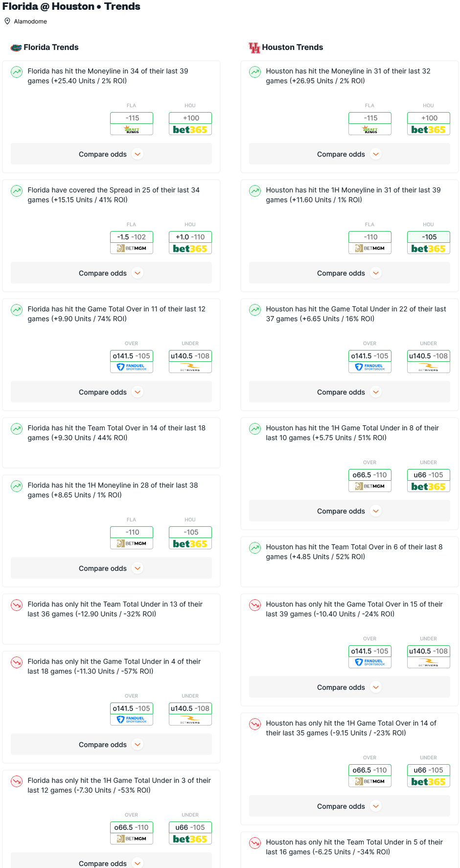
Task: Select u66 -105 in Houston 1H Game Total Under
Action: [428, 475]
